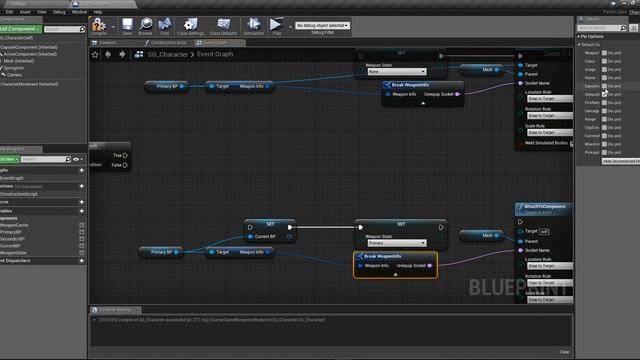Navigate back with the left arrow
This screenshot has width=640, height=360.
pyautogui.click(x=108, y=54)
